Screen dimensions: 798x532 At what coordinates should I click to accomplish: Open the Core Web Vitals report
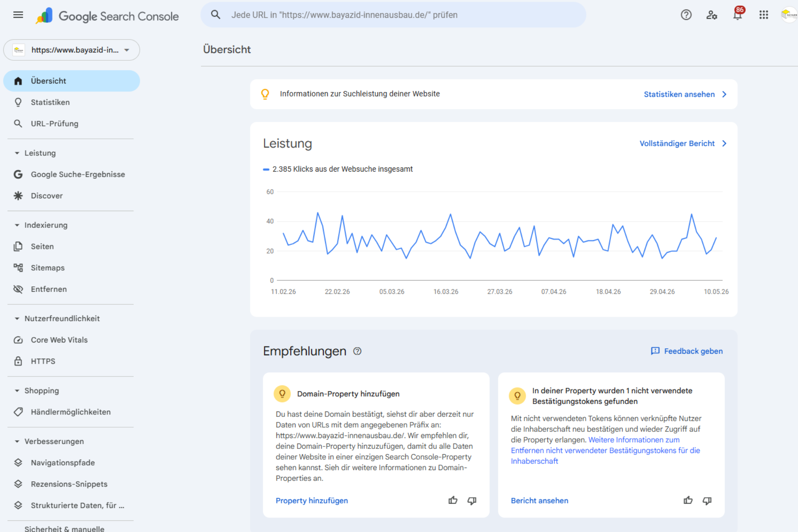pyautogui.click(x=71, y=340)
